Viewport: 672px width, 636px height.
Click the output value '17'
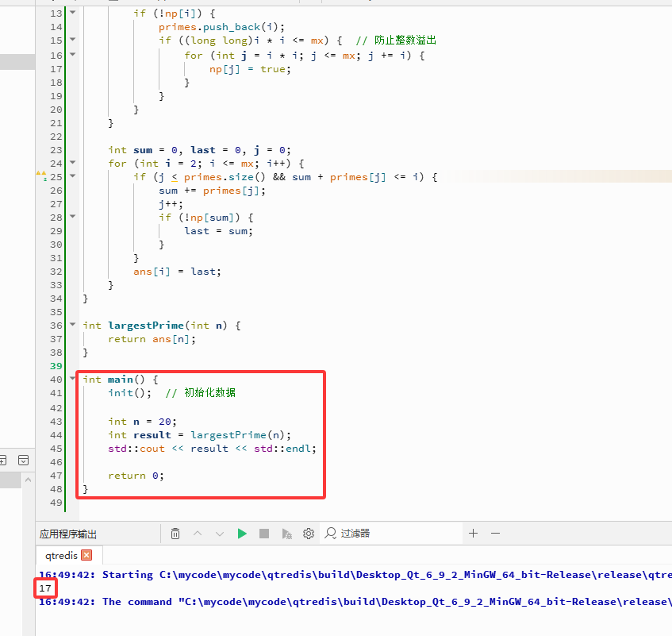click(45, 588)
